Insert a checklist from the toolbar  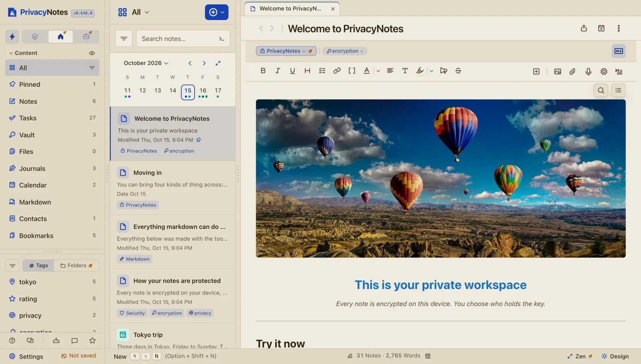pyautogui.click(x=322, y=71)
